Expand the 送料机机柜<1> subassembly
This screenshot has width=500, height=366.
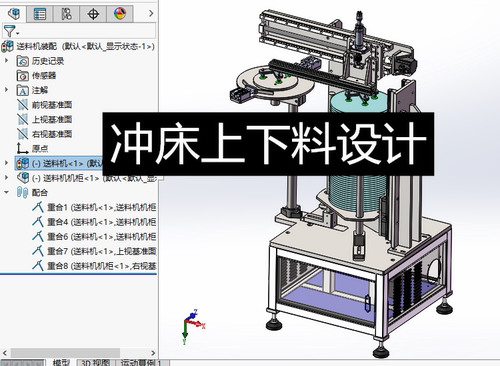point(6,178)
